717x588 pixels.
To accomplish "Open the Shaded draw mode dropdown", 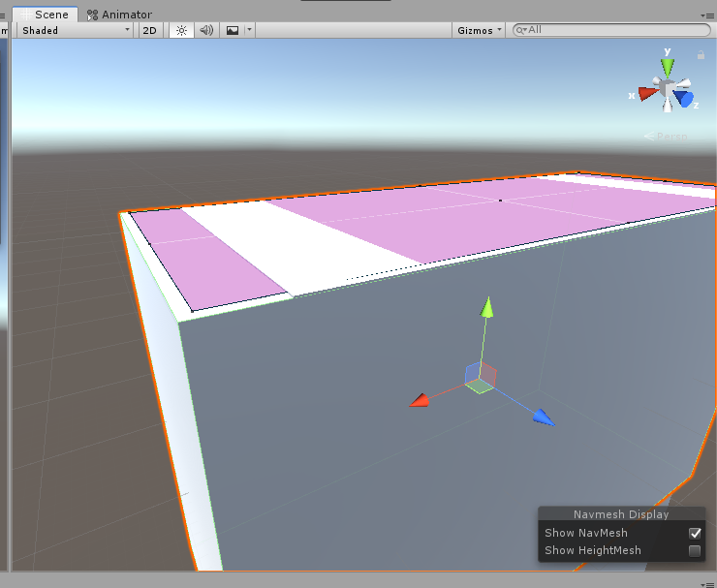I will pos(76,30).
